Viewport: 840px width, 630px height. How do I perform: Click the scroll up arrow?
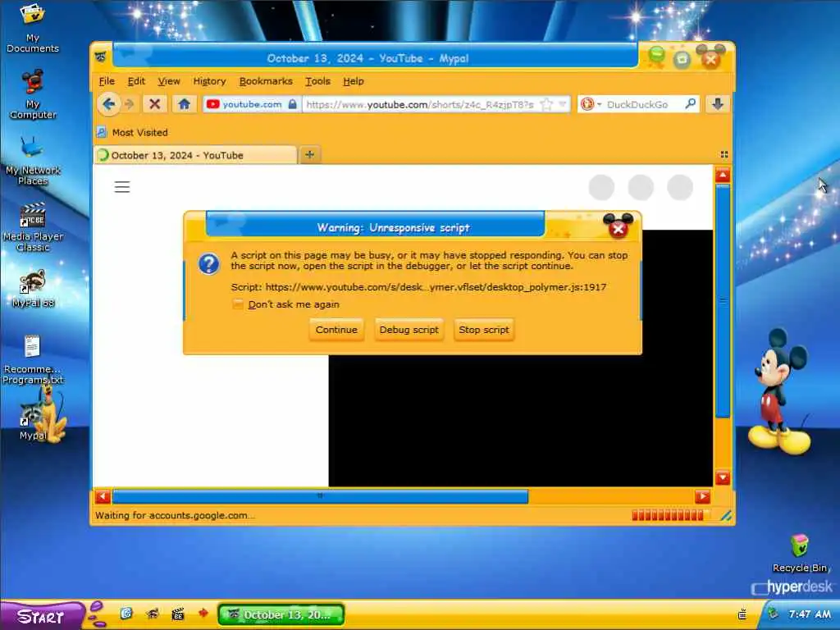click(723, 176)
